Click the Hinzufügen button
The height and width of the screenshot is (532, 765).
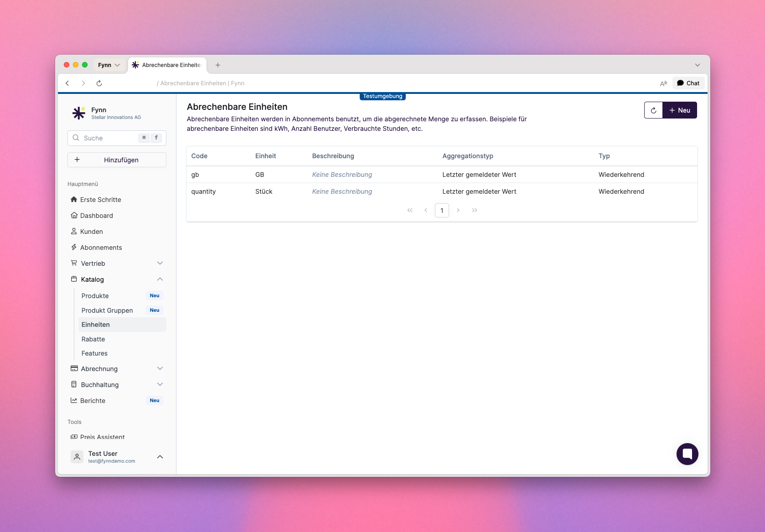pyautogui.click(x=117, y=160)
